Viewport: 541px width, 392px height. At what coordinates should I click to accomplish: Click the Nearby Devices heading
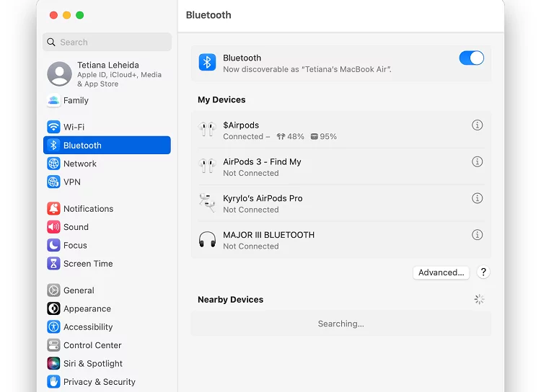[231, 300]
